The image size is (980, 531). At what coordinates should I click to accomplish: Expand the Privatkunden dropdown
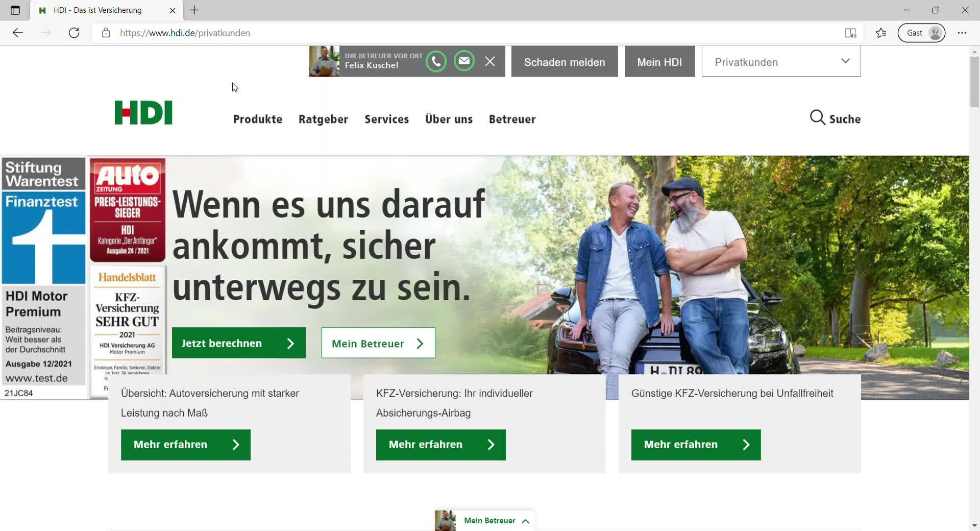point(781,62)
